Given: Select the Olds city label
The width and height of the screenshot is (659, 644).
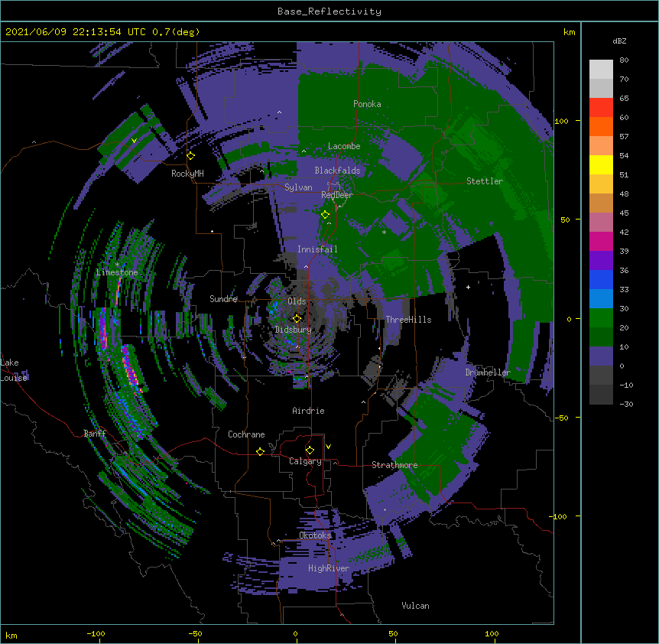Looking at the screenshot, I should point(297,301).
